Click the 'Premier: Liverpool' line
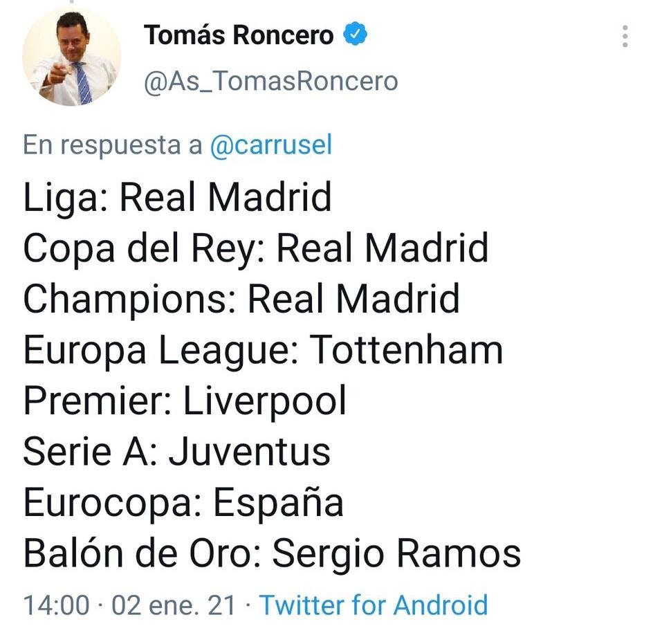662x644 pixels. (185, 401)
